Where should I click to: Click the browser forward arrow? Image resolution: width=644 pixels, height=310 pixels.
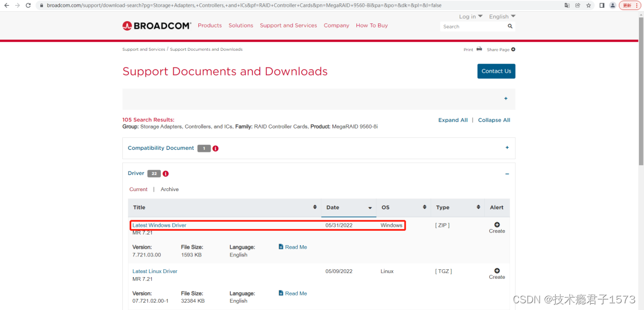(17, 6)
